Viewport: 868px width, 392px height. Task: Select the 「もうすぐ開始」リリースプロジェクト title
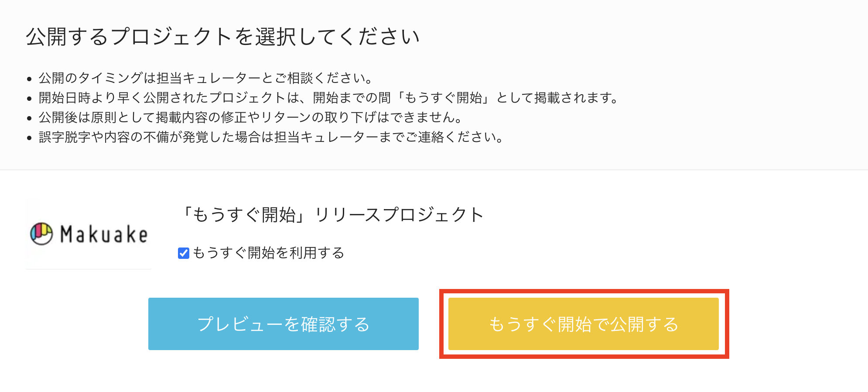pyautogui.click(x=331, y=215)
